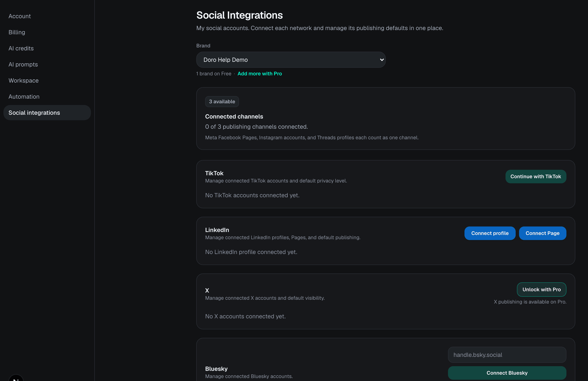Click Continue with TikTok button
Screen dimensions: 588x381
536,176
